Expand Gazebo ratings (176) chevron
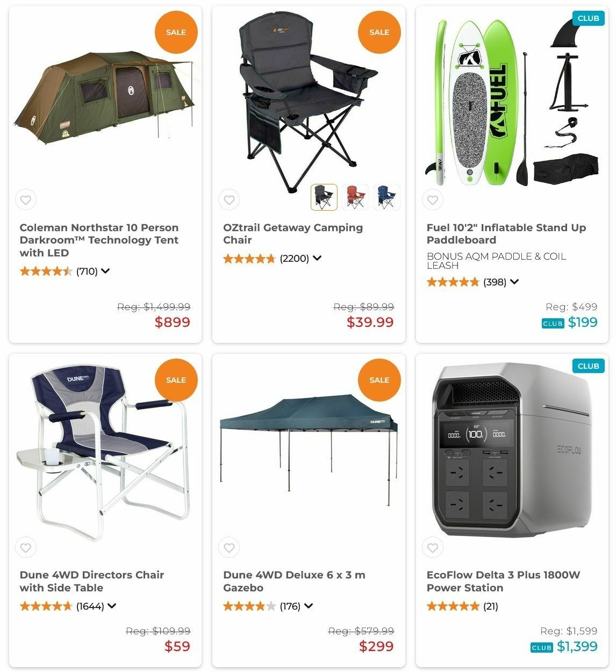 [x=309, y=606]
